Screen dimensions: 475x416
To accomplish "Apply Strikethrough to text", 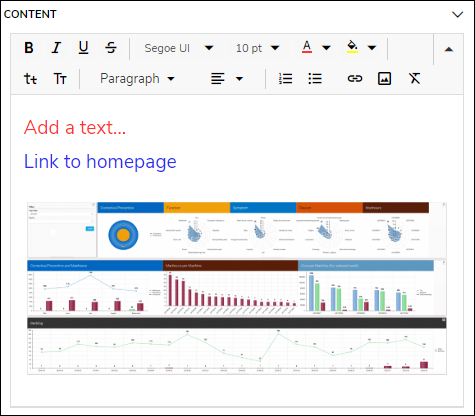I will (111, 48).
